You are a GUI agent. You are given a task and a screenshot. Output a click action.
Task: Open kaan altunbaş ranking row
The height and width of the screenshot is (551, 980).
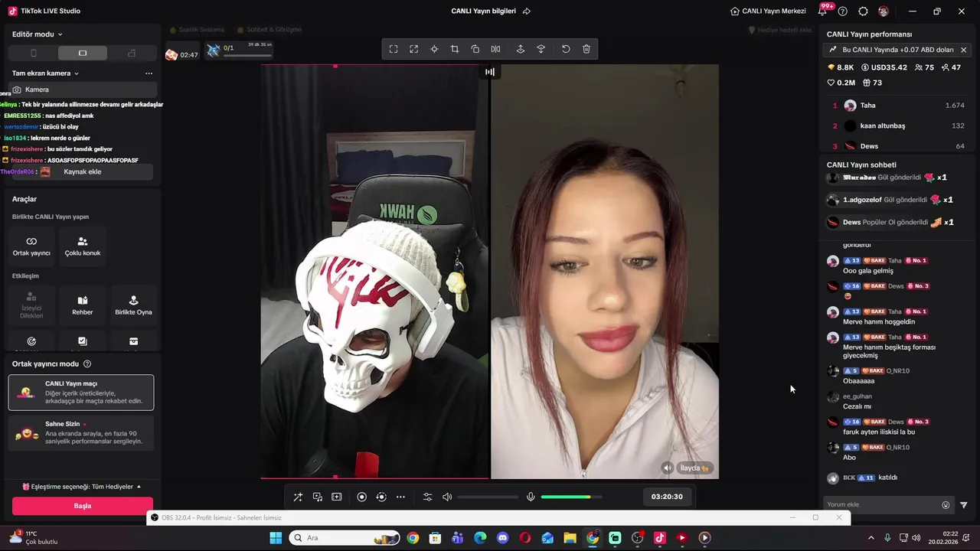(899, 126)
